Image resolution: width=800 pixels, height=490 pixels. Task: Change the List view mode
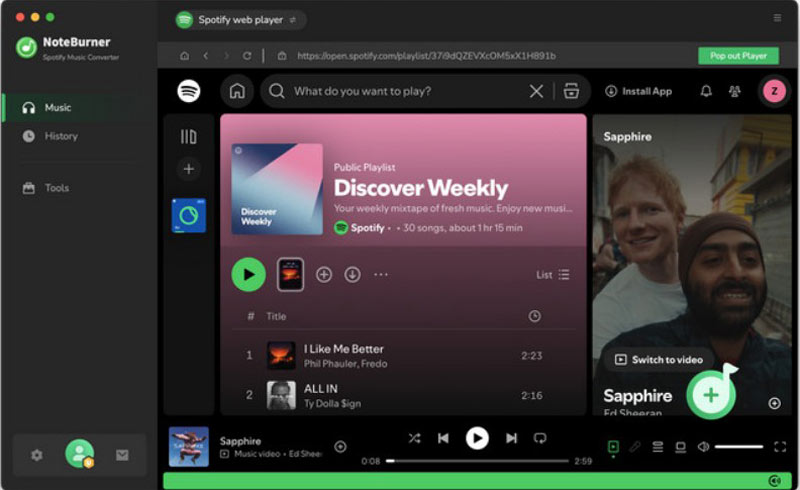(553, 275)
